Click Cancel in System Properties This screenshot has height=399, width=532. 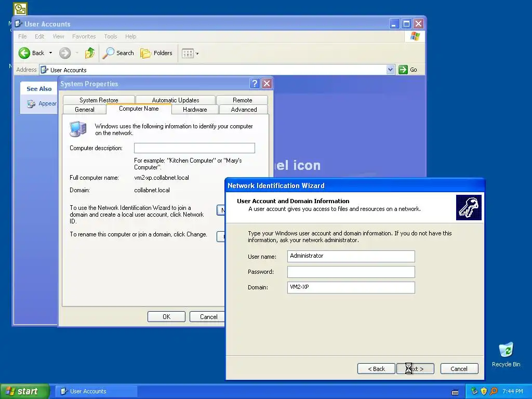pos(208,316)
